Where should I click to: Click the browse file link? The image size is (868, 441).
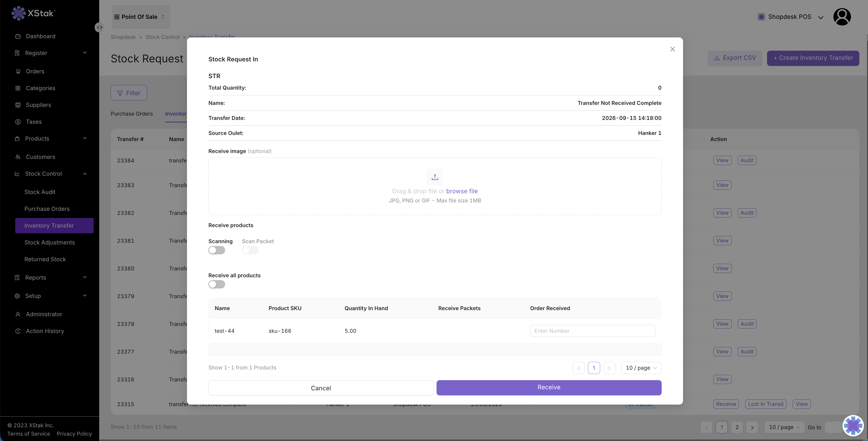coord(462,191)
